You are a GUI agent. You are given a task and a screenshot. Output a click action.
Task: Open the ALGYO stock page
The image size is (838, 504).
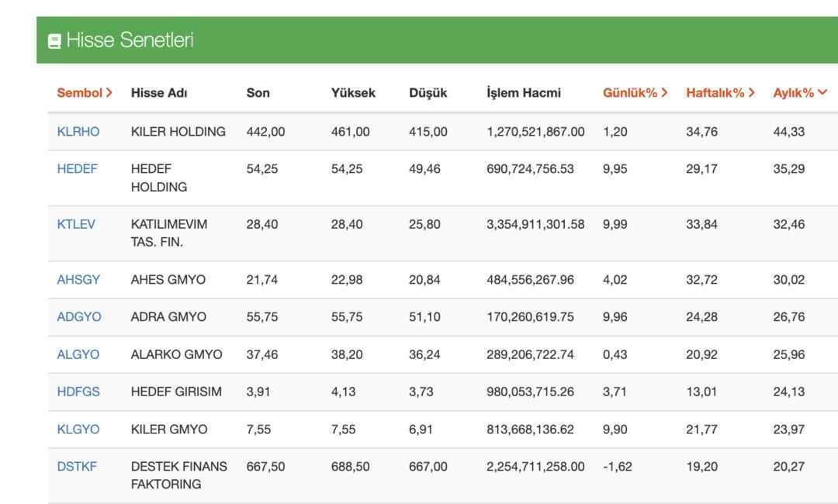[x=78, y=354]
